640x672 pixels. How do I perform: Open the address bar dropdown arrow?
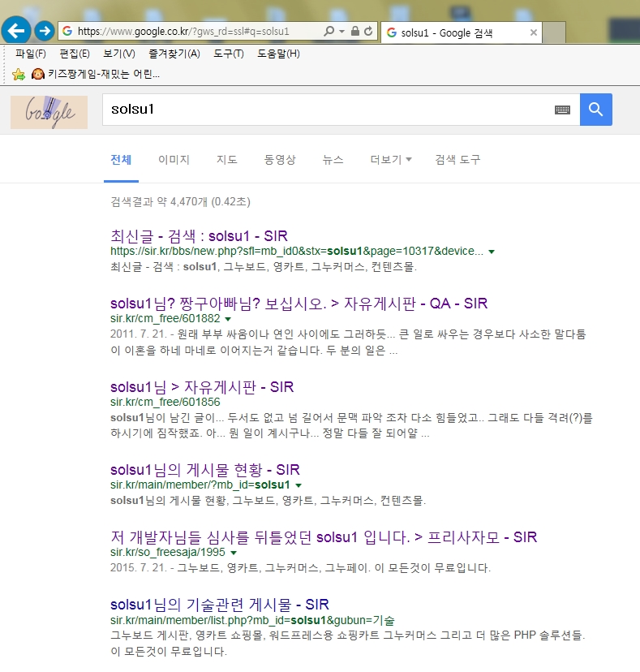click(x=341, y=32)
